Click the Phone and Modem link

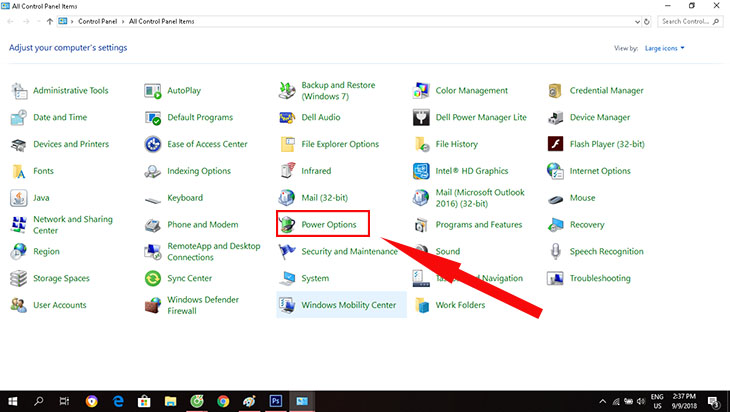point(203,225)
